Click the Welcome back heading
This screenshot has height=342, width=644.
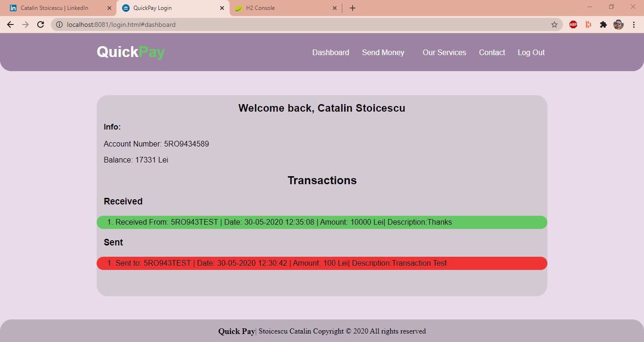[322, 108]
